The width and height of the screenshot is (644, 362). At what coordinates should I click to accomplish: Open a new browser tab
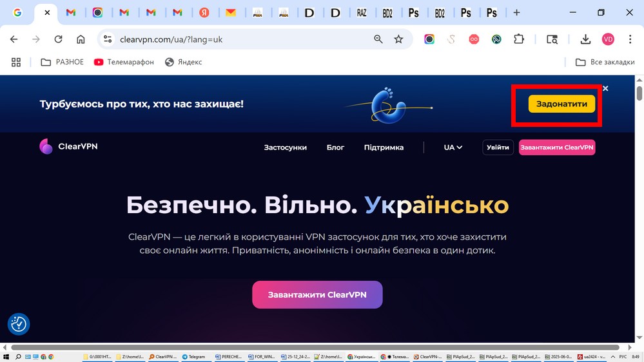coord(516,13)
